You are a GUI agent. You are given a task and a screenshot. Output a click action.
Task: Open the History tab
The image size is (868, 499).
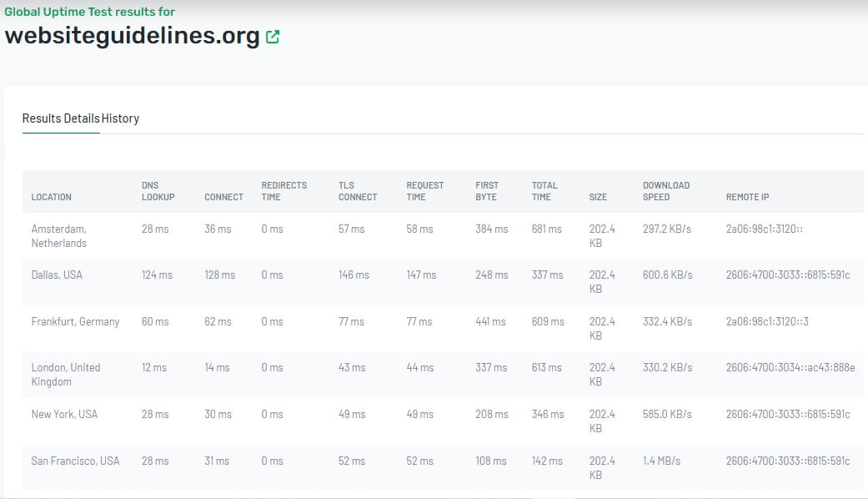(x=120, y=118)
